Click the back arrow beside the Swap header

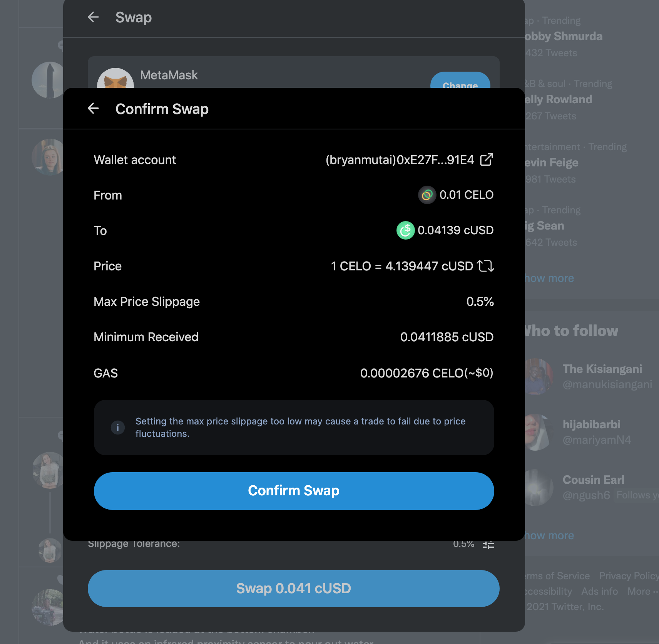pyautogui.click(x=93, y=17)
